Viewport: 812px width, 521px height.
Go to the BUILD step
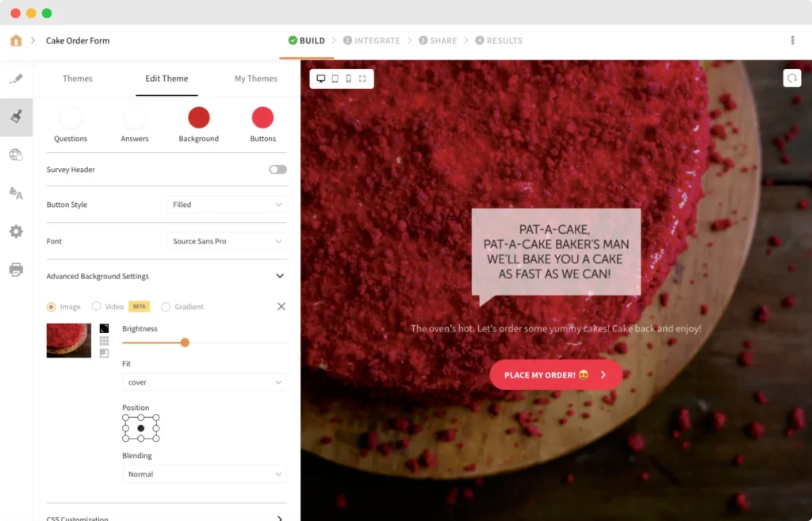[307, 40]
